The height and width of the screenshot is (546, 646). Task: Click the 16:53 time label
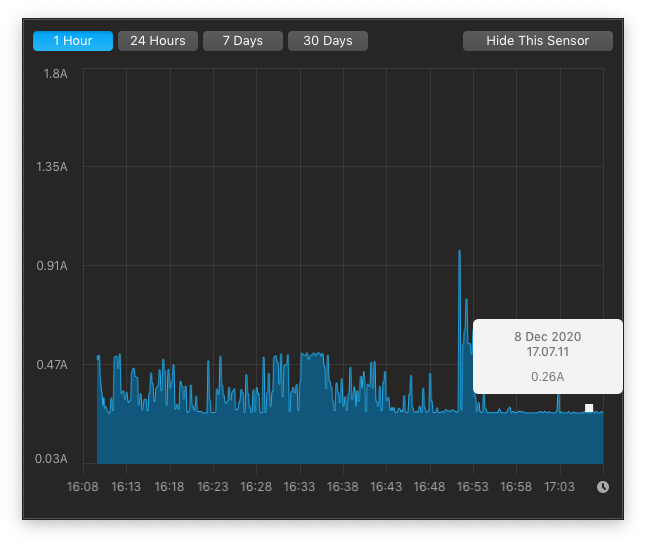473,487
